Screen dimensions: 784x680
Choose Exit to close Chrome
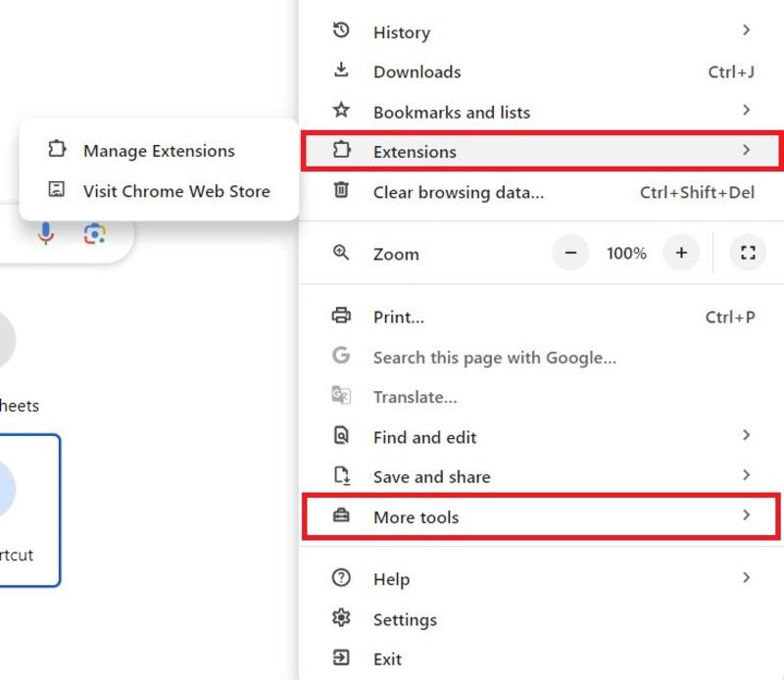point(542,659)
